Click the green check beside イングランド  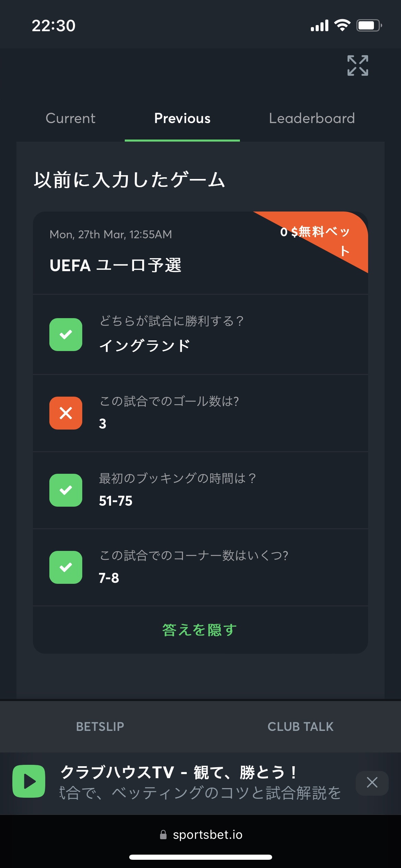coord(66,335)
